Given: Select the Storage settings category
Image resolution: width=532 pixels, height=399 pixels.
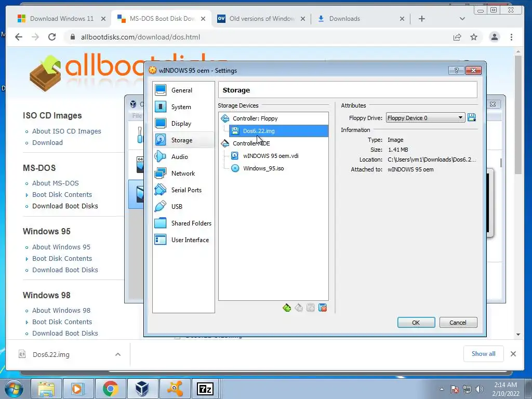Looking at the screenshot, I should [183, 140].
